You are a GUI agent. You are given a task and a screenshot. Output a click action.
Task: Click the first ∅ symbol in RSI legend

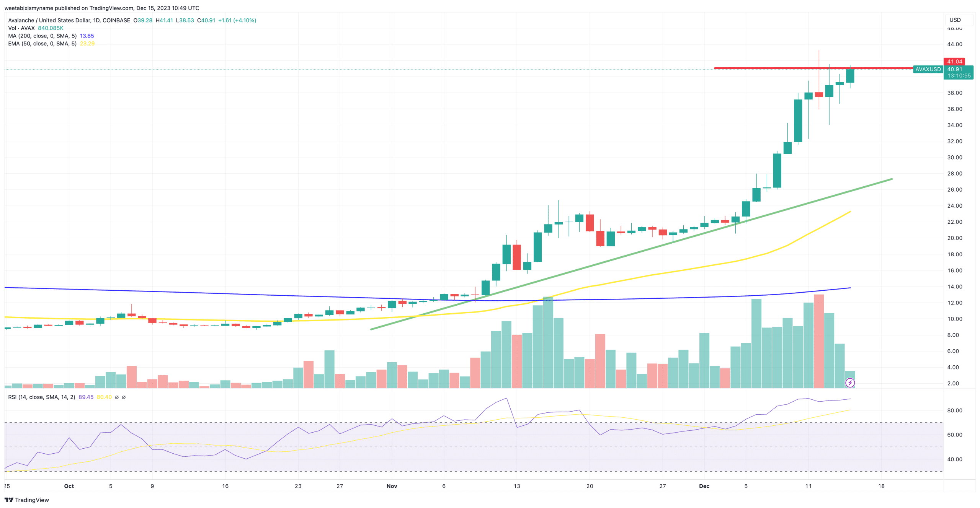click(x=117, y=397)
